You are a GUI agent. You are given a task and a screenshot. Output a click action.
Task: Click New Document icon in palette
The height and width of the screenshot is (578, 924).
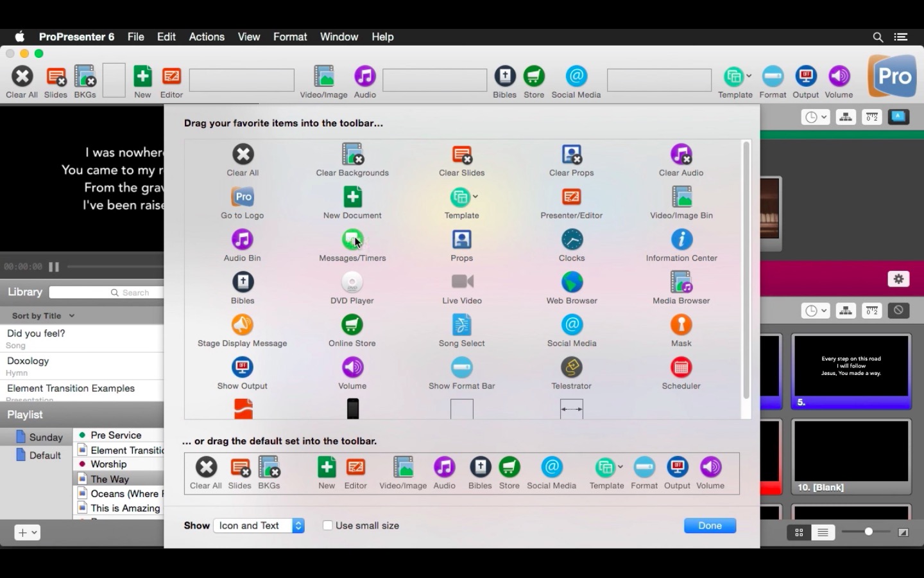(352, 197)
